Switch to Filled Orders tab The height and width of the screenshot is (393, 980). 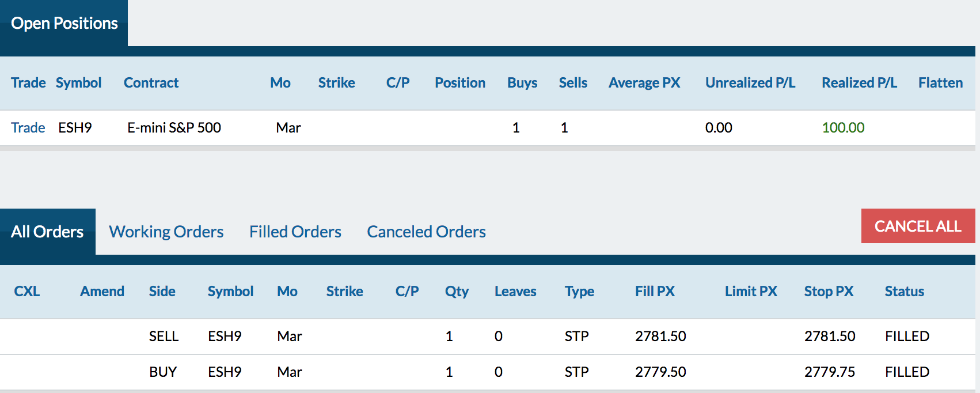pyautogui.click(x=295, y=232)
